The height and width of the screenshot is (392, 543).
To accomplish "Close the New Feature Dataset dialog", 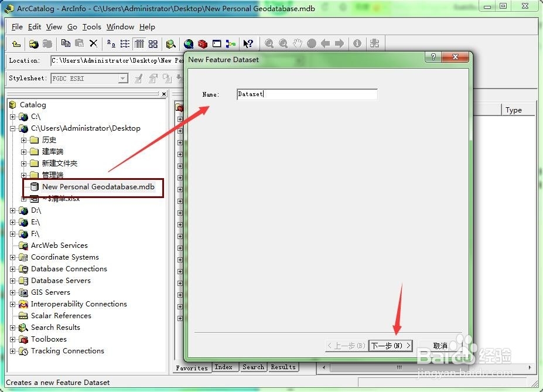I will coord(455,57).
